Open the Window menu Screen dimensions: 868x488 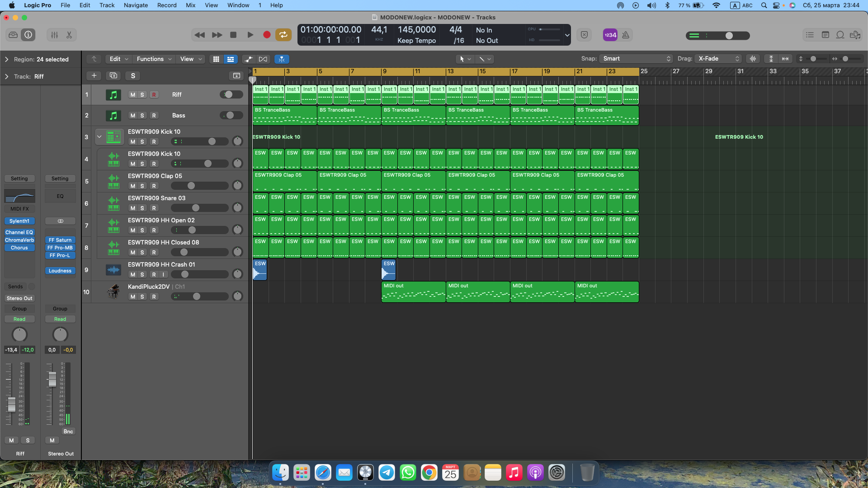pyautogui.click(x=238, y=5)
